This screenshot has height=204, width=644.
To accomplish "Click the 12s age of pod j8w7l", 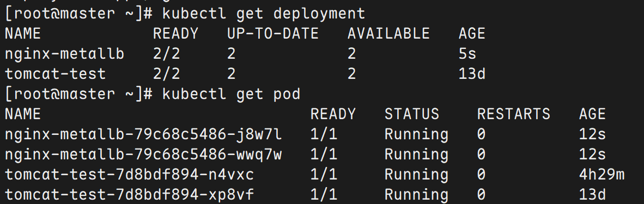I will pos(592,134).
